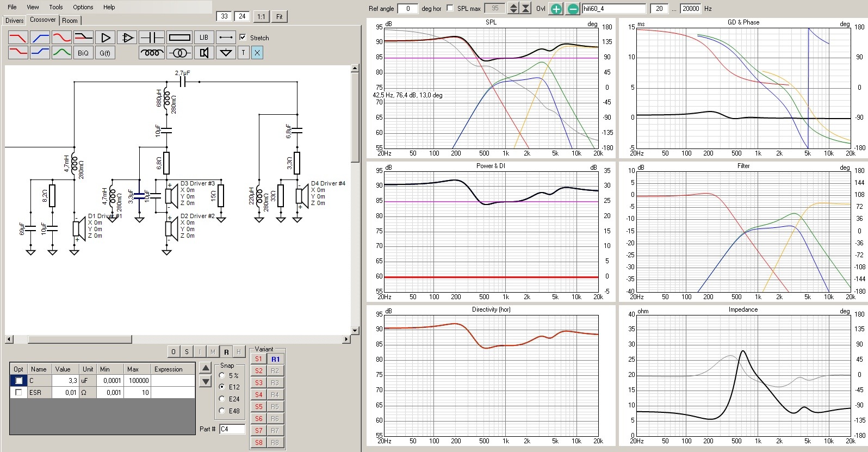Open the View menu

click(x=33, y=7)
